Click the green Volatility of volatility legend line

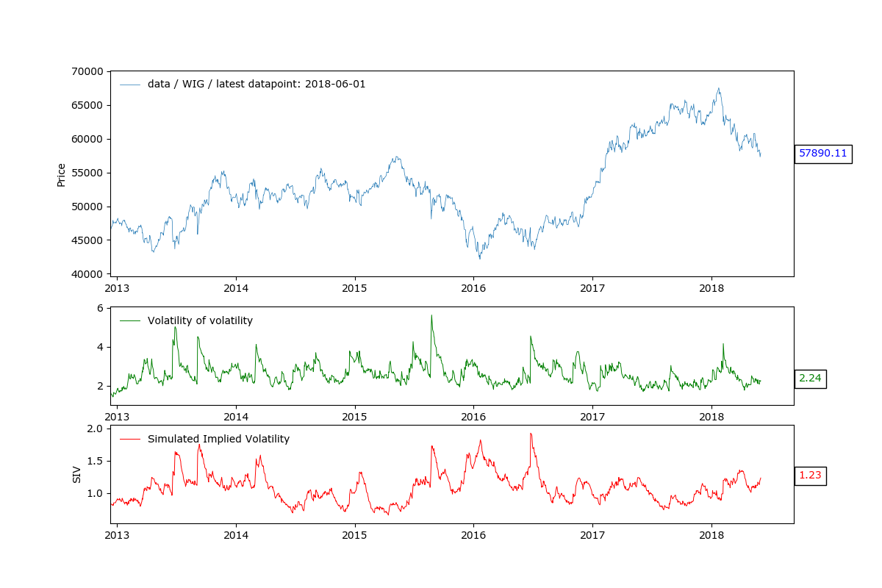(130, 320)
